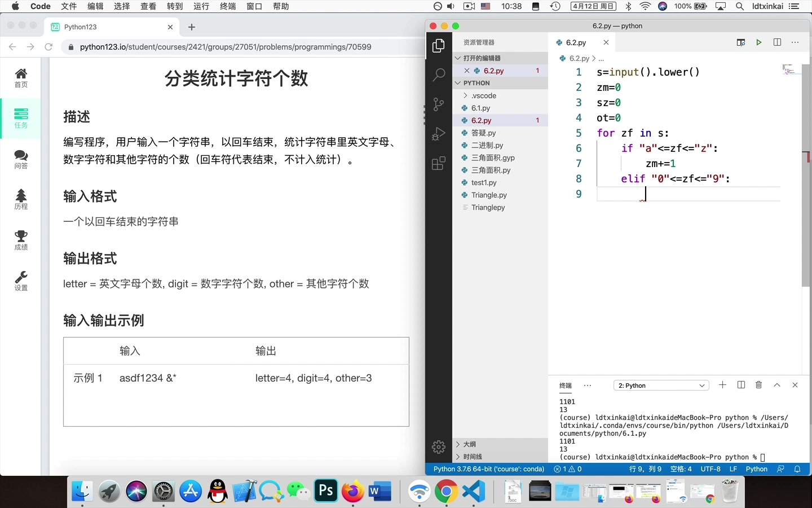Click the browser address bar URL
The height and width of the screenshot is (508, 812).
(226, 47)
